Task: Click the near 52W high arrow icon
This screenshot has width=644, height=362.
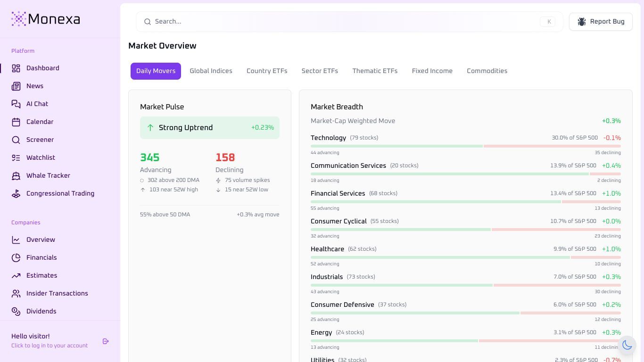Action: click(x=143, y=190)
